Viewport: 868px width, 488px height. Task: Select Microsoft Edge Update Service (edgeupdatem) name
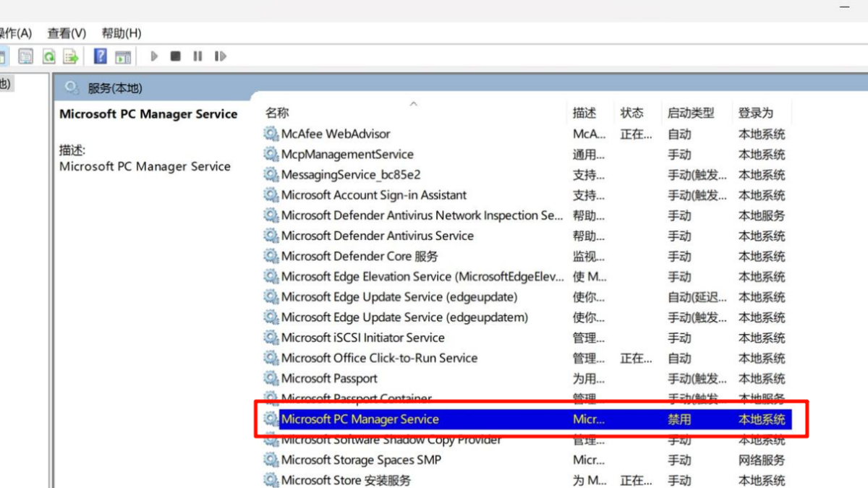pos(405,317)
